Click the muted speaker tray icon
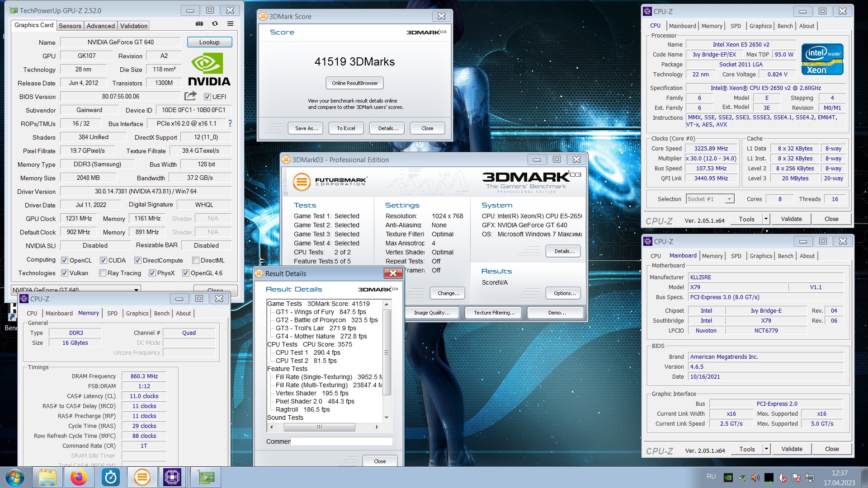868x488 pixels. click(x=783, y=477)
